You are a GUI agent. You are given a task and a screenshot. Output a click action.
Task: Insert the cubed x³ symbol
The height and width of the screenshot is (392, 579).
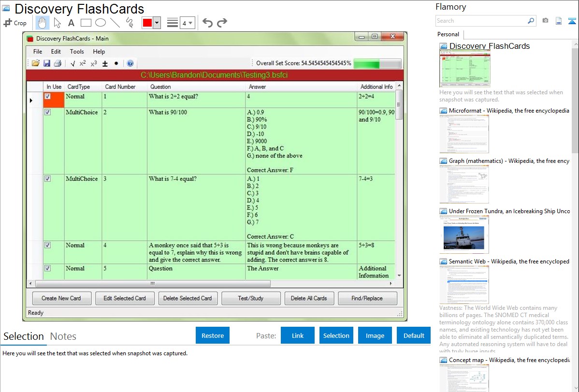pyautogui.click(x=94, y=63)
